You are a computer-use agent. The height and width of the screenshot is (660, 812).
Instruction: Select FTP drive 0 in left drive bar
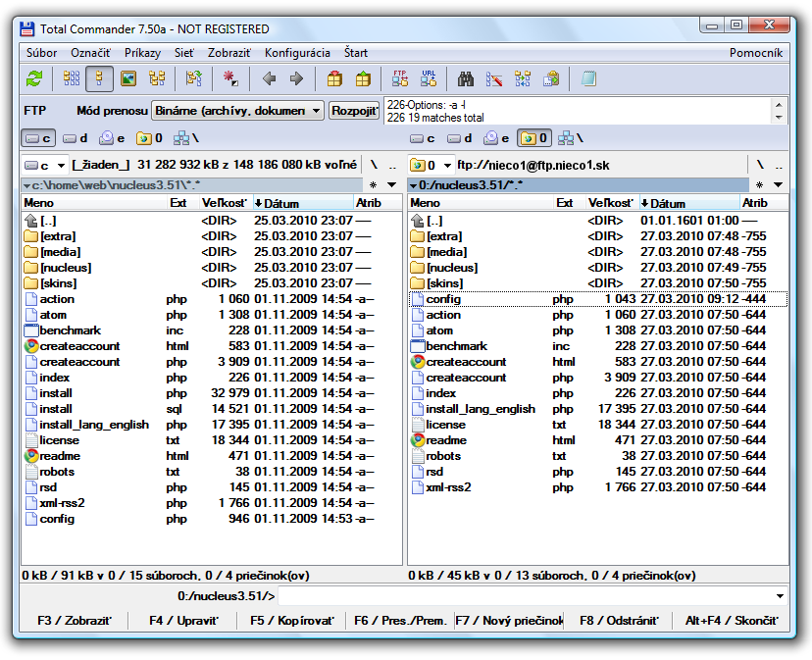click(150, 138)
